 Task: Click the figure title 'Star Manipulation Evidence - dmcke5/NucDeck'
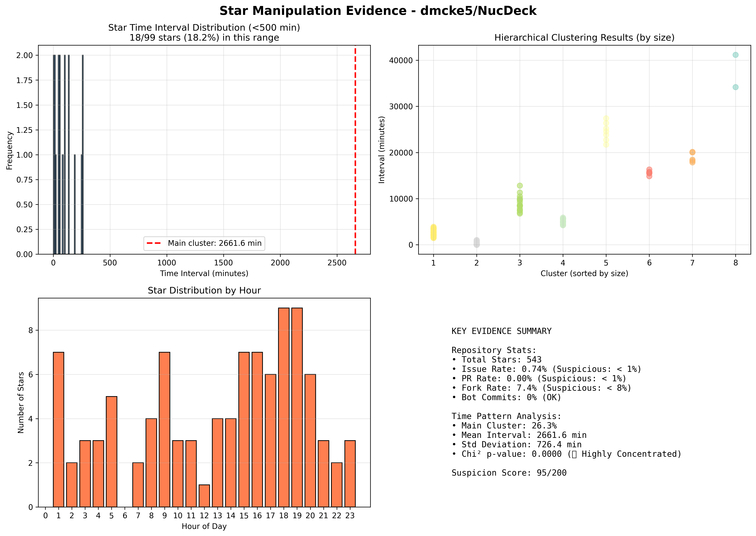(x=378, y=11)
